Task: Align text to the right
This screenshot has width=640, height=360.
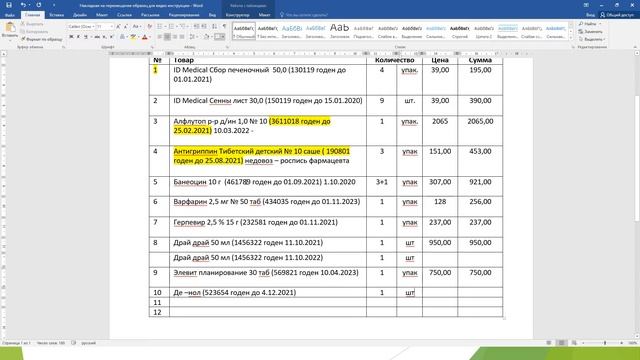Action: click(x=175, y=37)
